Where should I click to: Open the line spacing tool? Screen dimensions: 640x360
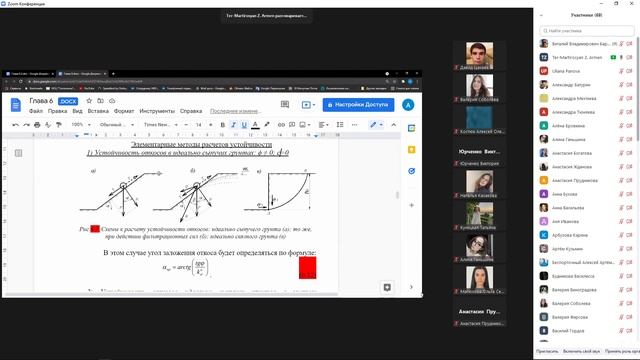click(x=340, y=125)
